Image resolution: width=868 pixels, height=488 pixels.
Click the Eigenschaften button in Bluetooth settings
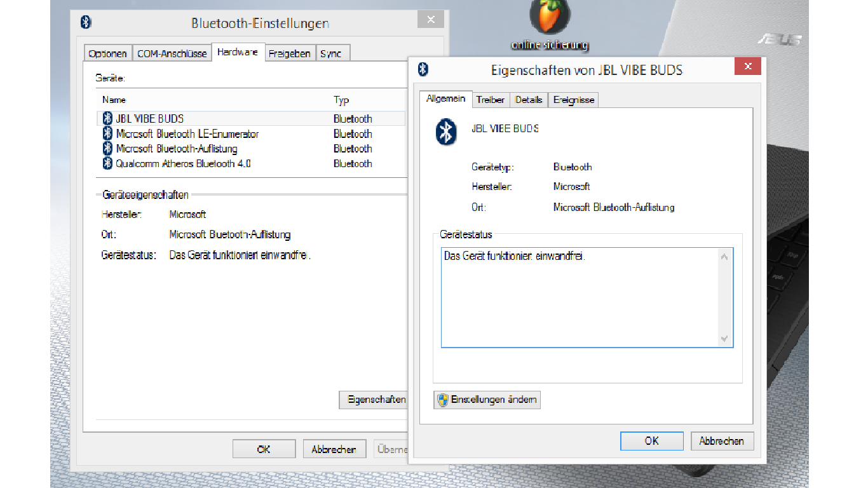coord(375,400)
